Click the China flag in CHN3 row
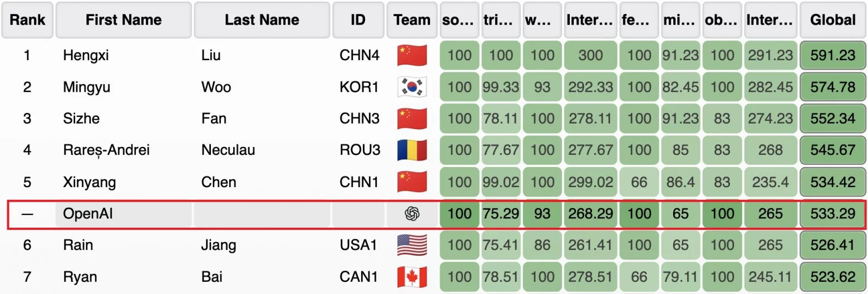 (412, 119)
